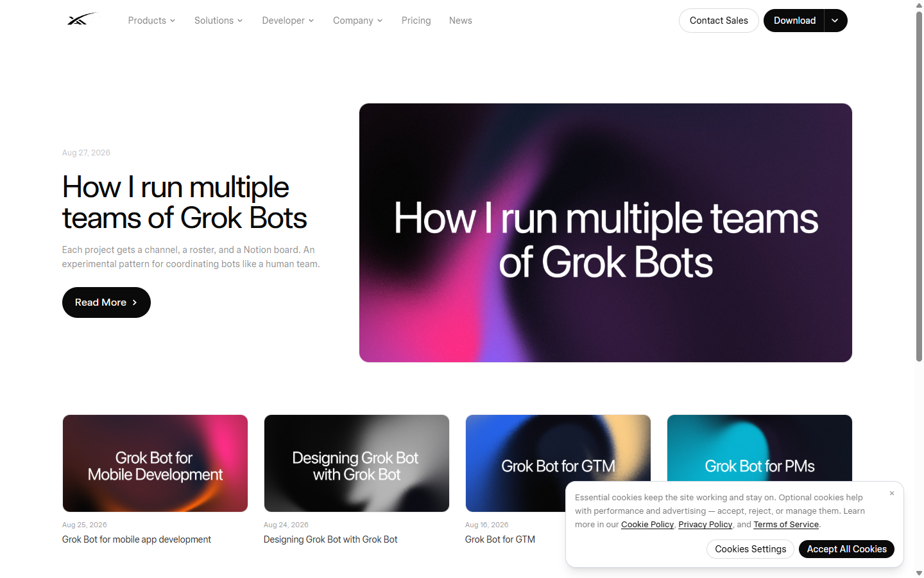Close the cookie banner with the X

(x=892, y=493)
